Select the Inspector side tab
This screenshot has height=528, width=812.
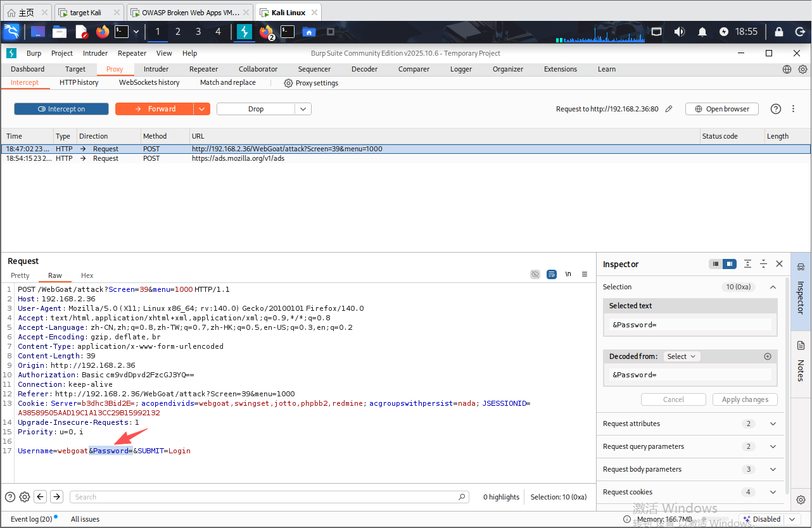coord(801,291)
